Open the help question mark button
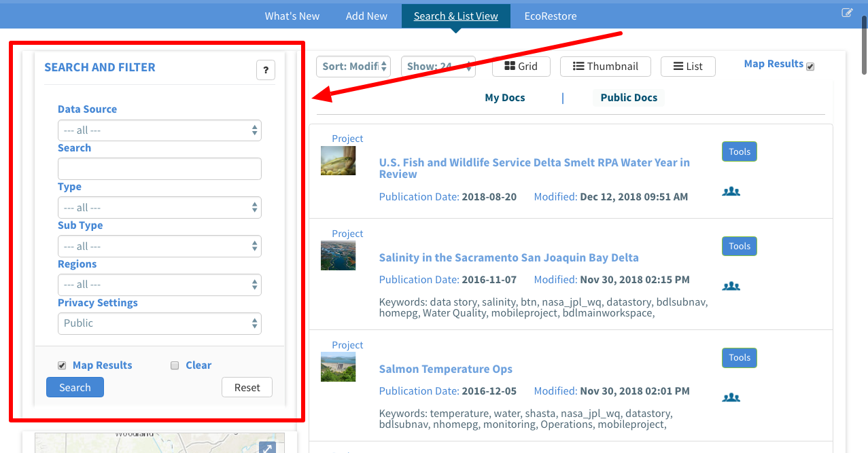The width and height of the screenshot is (868, 453). click(266, 70)
